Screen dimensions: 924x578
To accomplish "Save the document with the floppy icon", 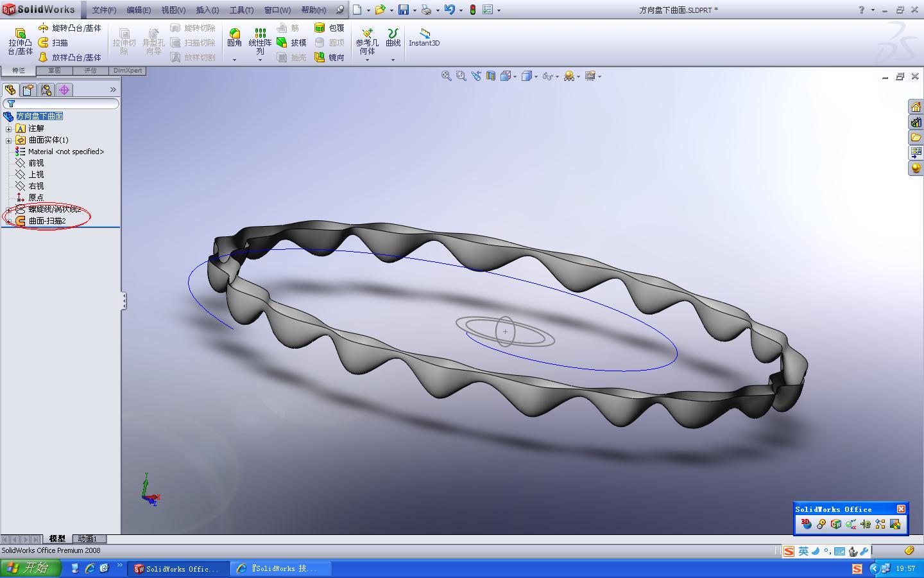I will [404, 10].
